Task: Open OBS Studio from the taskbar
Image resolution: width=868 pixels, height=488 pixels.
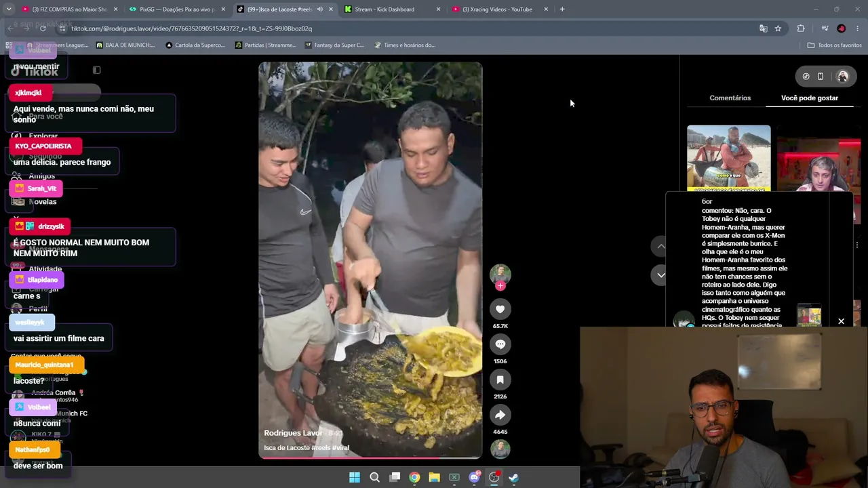Action: point(494,477)
